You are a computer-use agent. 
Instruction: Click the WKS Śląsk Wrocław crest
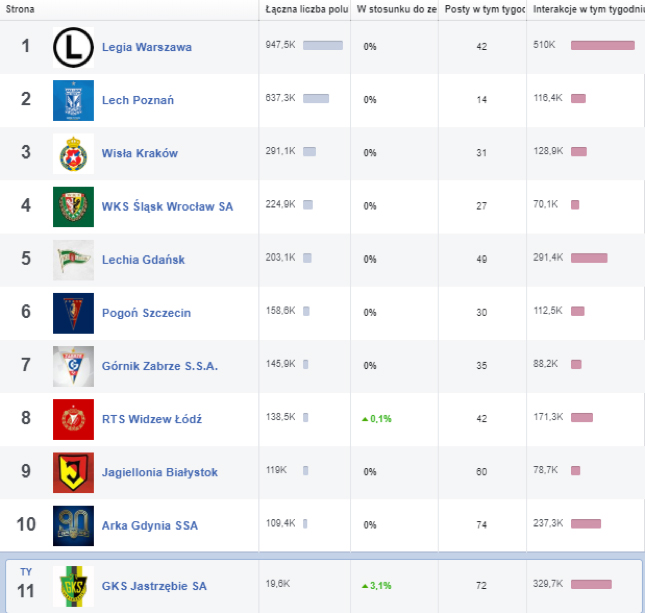tap(73, 207)
